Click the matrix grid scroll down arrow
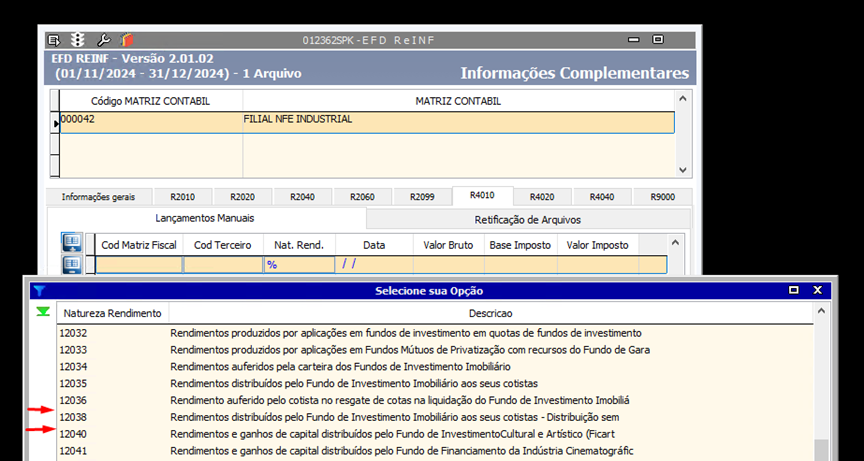The image size is (864, 461). click(x=683, y=170)
